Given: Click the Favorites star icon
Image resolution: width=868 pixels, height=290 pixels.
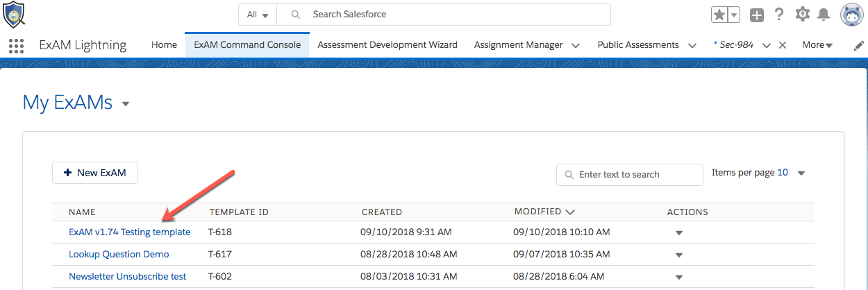Looking at the screenshot, I should coord(719,15).
